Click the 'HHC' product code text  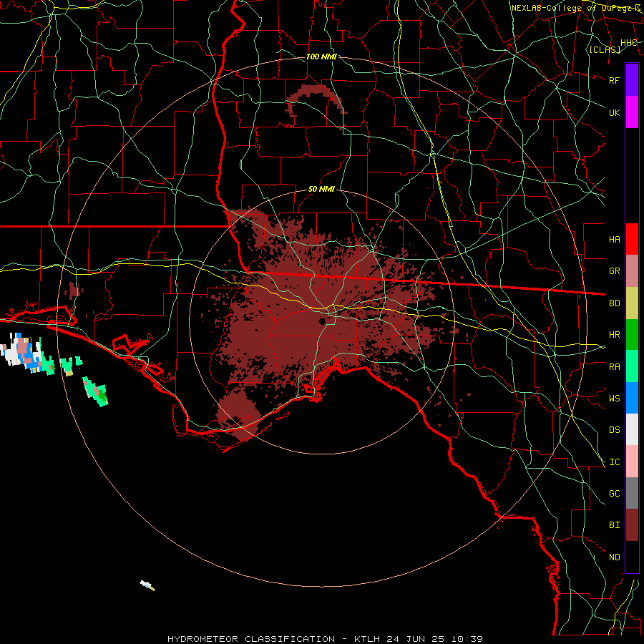628,43
